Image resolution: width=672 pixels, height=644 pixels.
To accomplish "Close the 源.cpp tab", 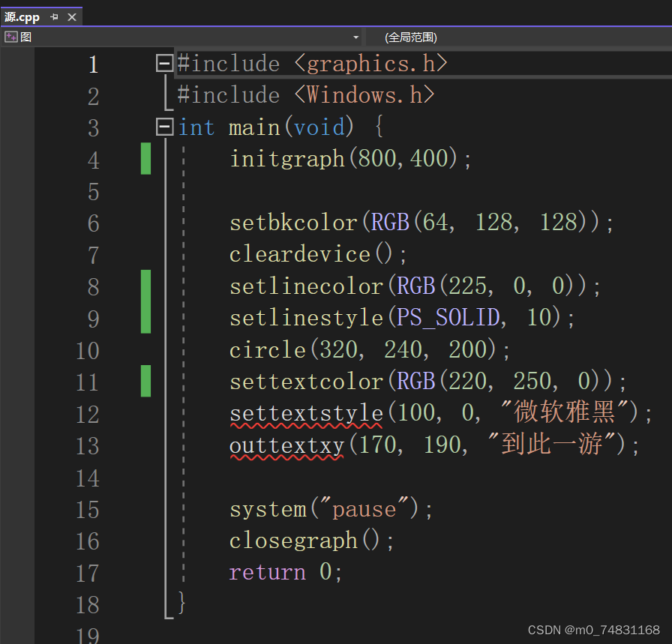I will point(72,17).
